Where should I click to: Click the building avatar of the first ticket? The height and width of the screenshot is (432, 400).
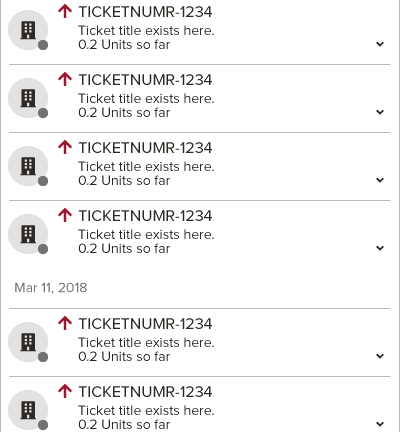(28, 30)
